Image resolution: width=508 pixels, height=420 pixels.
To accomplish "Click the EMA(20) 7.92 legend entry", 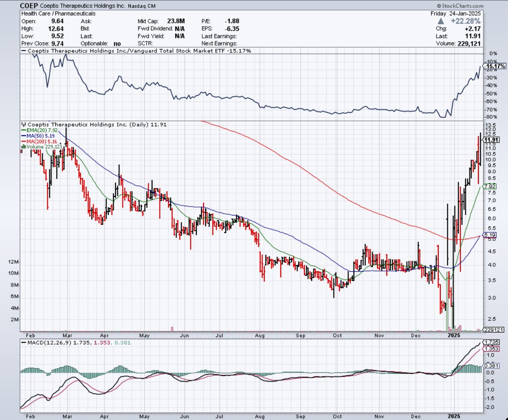I will click(x=39, y=130).
